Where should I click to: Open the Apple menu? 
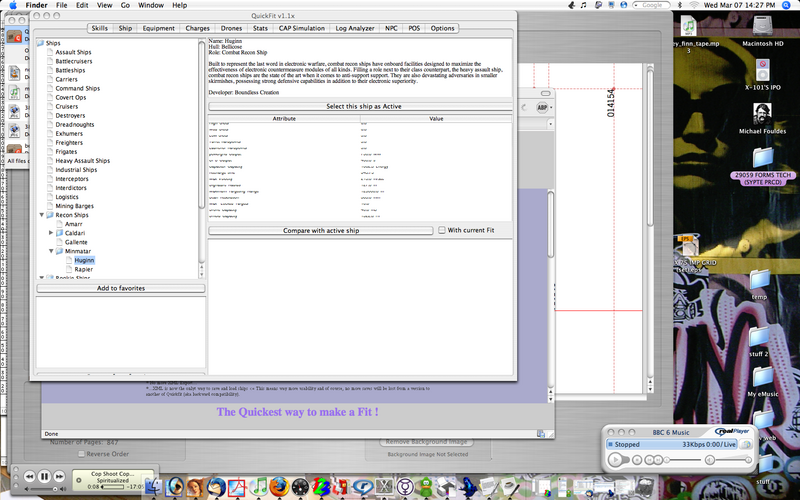click(x=12, y=5)
